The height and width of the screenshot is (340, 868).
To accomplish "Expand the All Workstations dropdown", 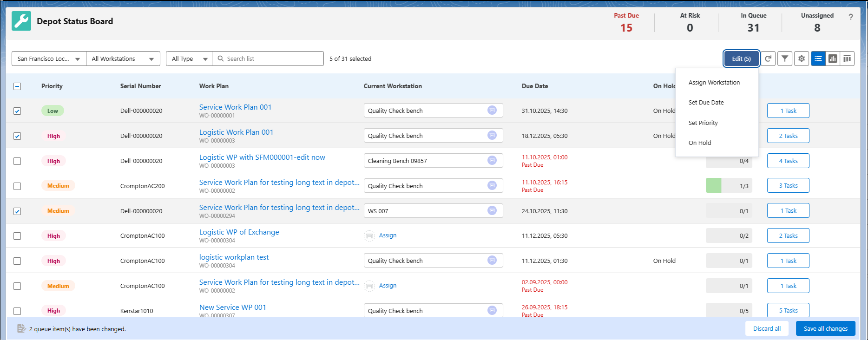I will pos(123,59).
